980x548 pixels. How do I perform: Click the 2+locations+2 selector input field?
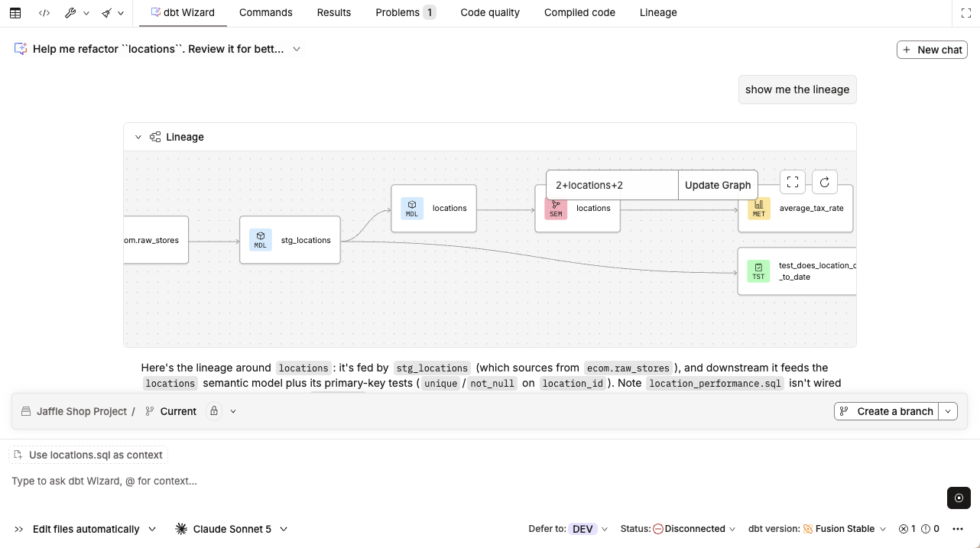(612, 185)
